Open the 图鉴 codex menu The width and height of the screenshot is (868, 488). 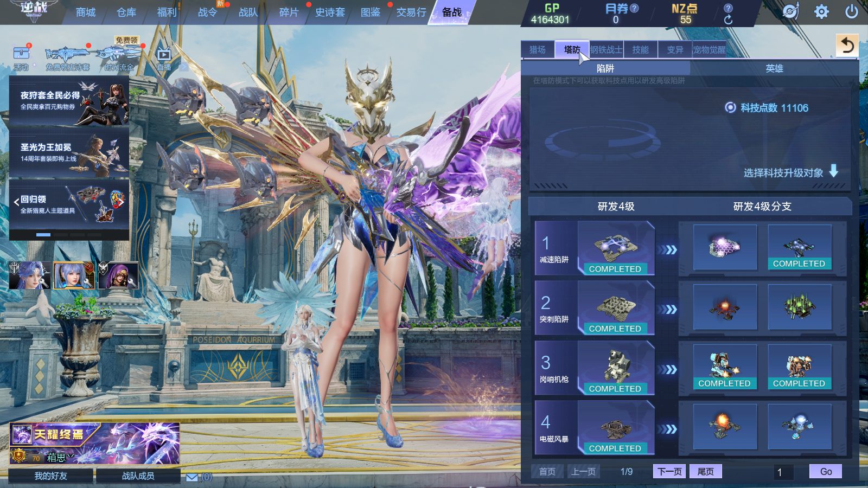coord(371,12)
